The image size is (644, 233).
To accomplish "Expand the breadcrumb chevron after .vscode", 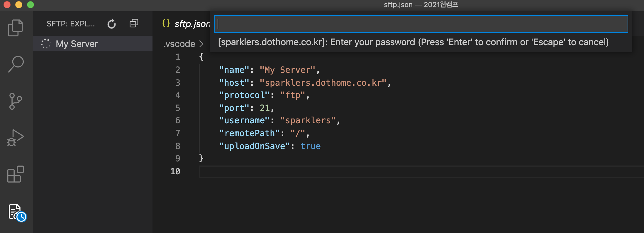I will click(x=201, y=44).
